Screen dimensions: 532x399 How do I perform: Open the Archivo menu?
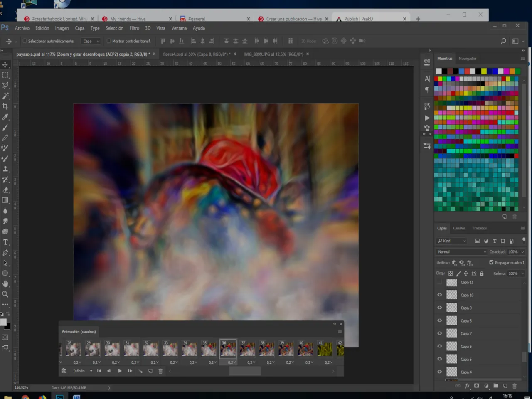point(22,28)
